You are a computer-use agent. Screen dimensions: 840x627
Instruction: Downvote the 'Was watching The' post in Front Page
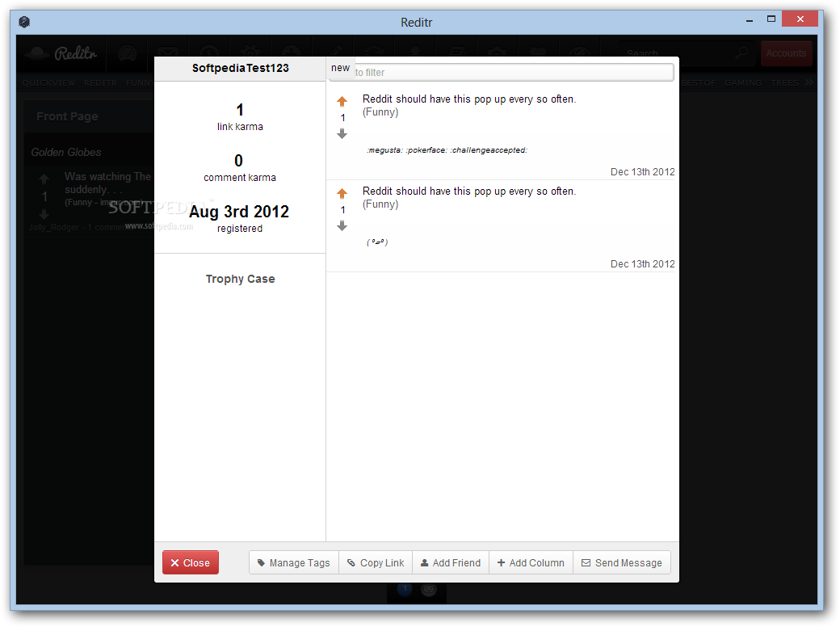pos(44,214)
